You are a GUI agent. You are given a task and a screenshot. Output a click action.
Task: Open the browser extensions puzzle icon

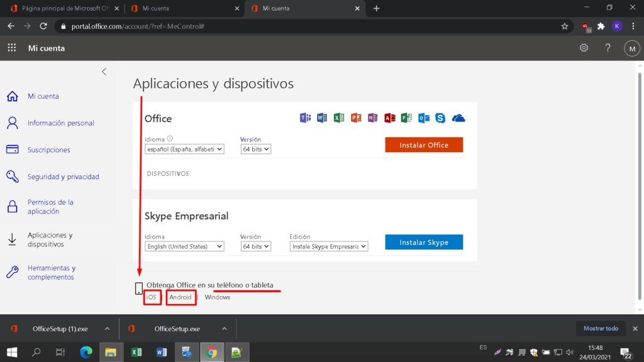601,26
